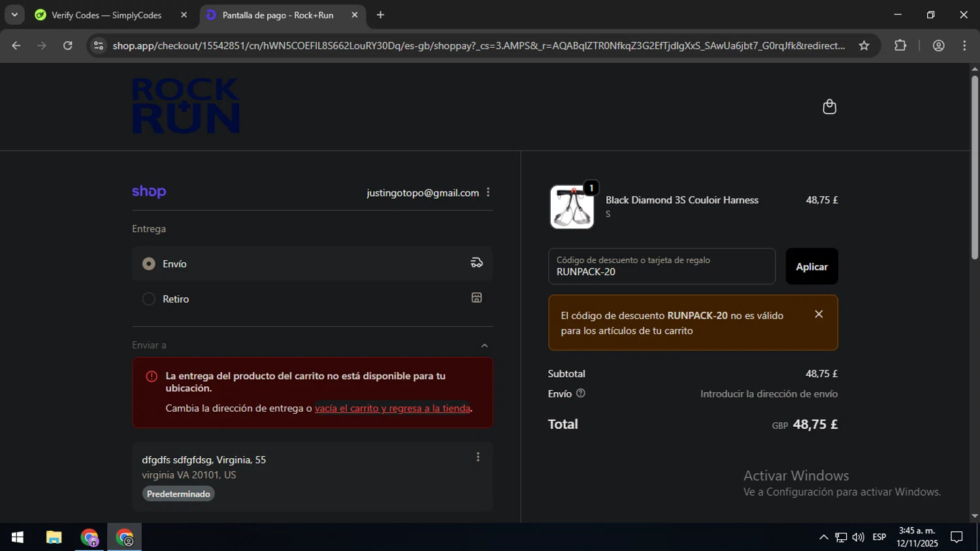The image size is (980, 551).
Task: View site information in the address bar
Action: pos(99,46)
